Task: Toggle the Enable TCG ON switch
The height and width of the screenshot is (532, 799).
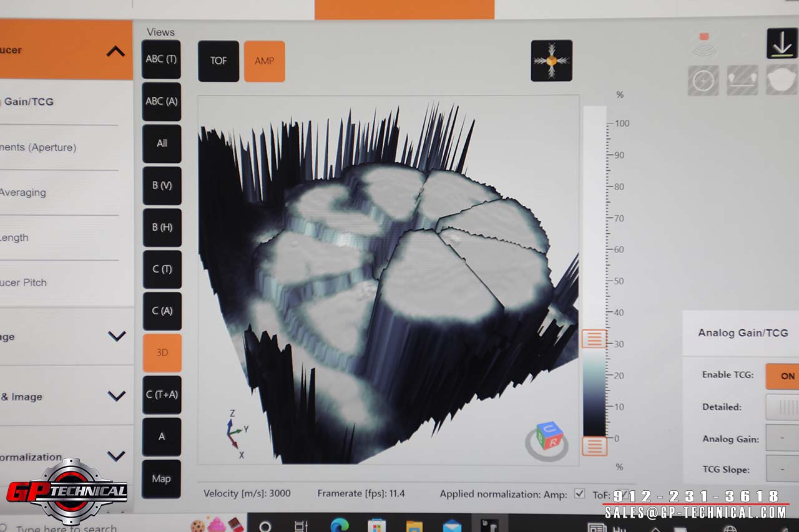Action: (783, 376)
